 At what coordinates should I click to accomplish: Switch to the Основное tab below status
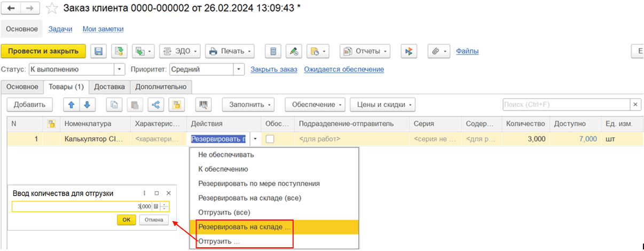tap(22, 87)
